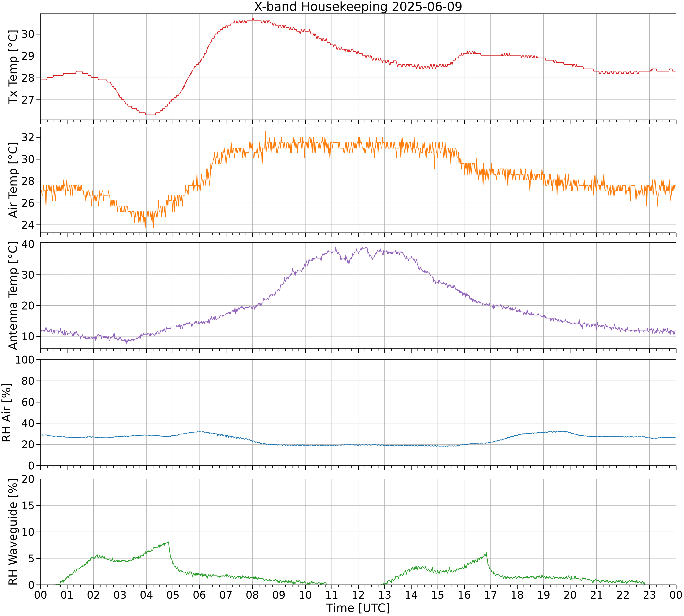The height and width of the screenshot is (616, 684).
Task: Click the RH Air y-axis label
Action: pyautogui.click(x=6, y=412)
